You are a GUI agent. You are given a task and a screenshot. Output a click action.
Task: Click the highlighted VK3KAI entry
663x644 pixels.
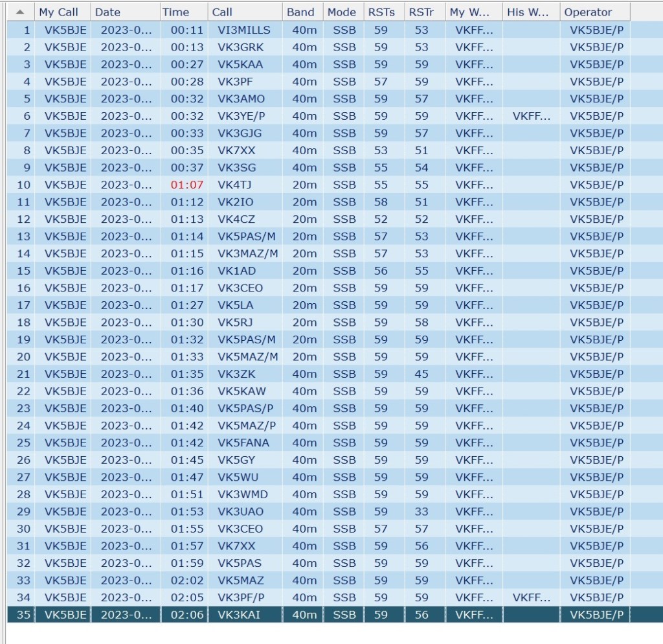pyautogui.click(x=239, y=614)
